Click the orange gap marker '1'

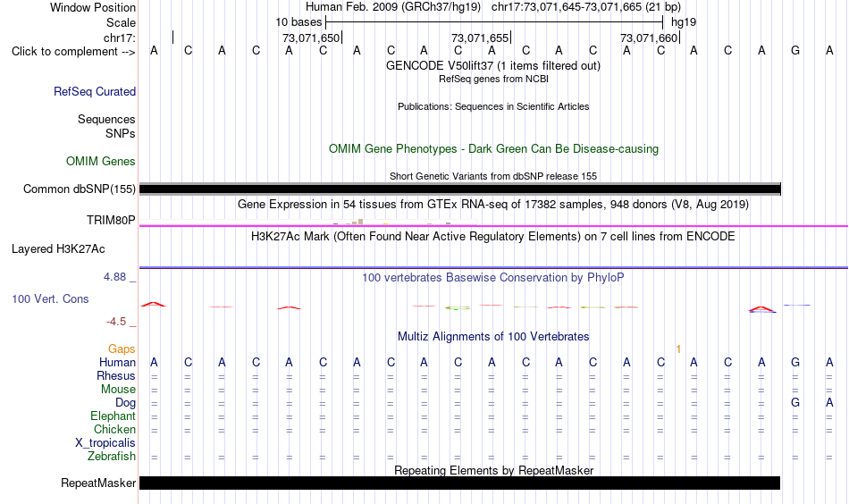(x=678, y=349)
